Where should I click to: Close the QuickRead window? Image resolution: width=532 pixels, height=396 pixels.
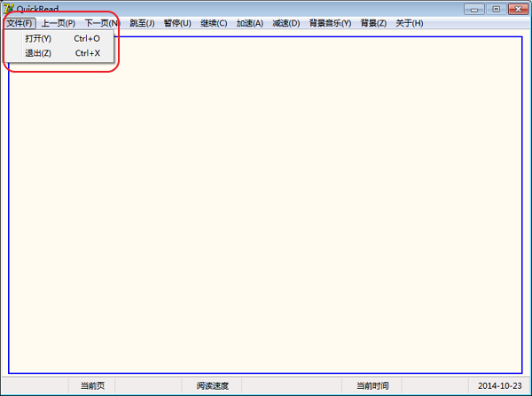(518, 9)
